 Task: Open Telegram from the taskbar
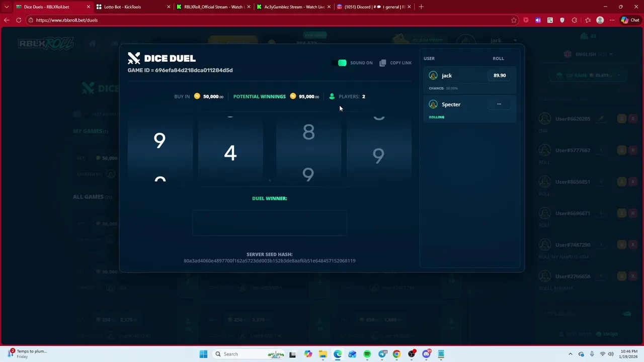[x=382, y=354]
